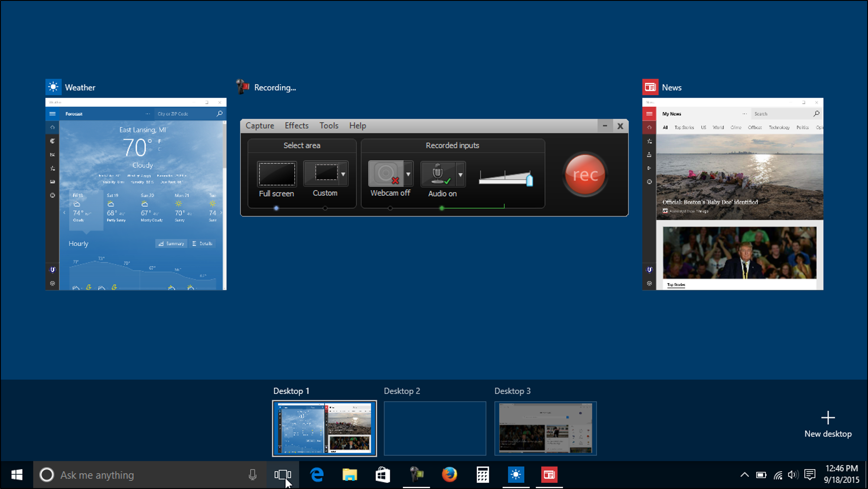The image size is (868, 489).
Task: Open the webcam options dropdown arrow
Action: click(x=408, y=174)
